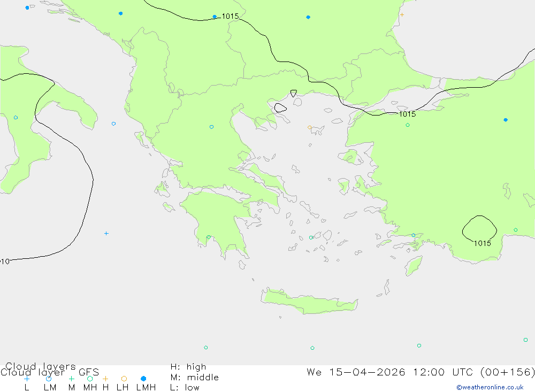Click the 1015 isobar label near Marmara
535x392 pixels.
point(407,114)
